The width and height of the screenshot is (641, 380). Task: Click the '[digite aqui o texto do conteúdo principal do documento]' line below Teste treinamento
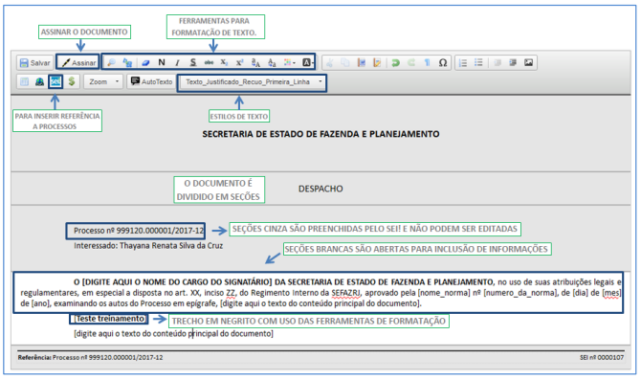pos(173,333)
